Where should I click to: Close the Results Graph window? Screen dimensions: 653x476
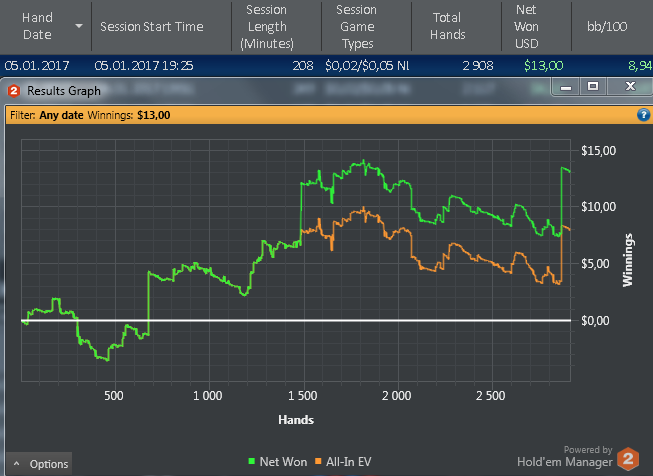coord(630,87)
